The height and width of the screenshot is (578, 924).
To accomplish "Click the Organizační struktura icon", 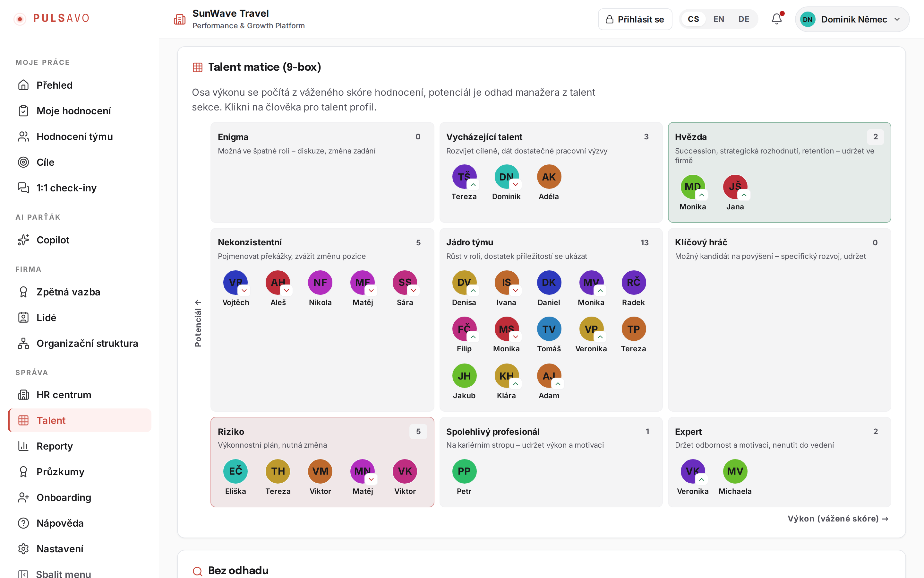I will tap(23, 343).
